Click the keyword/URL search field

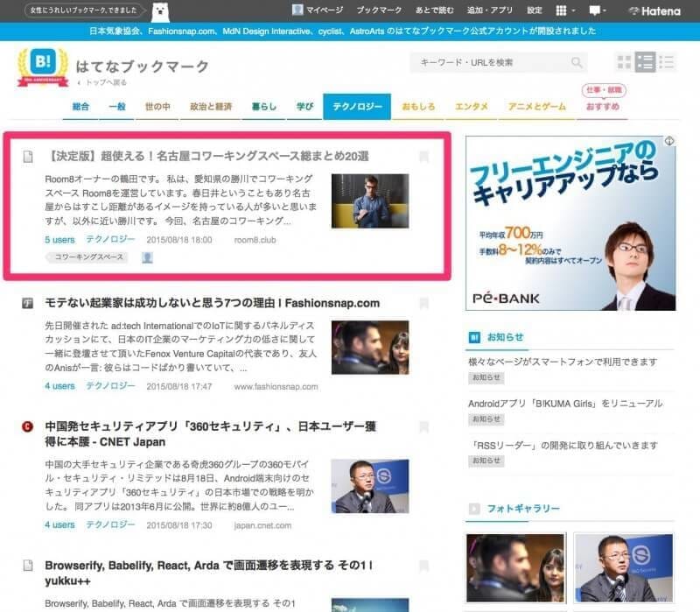tap(490, 63)
